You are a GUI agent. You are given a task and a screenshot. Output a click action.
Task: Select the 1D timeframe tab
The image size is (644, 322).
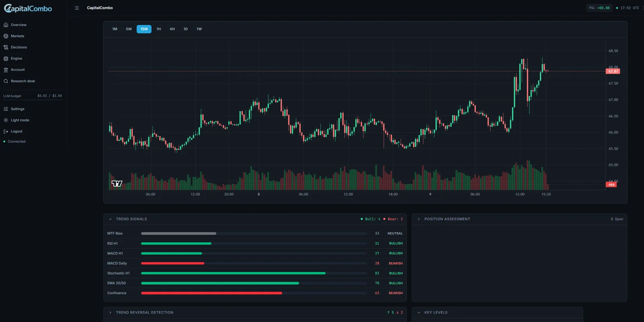(x=186, y=29)
